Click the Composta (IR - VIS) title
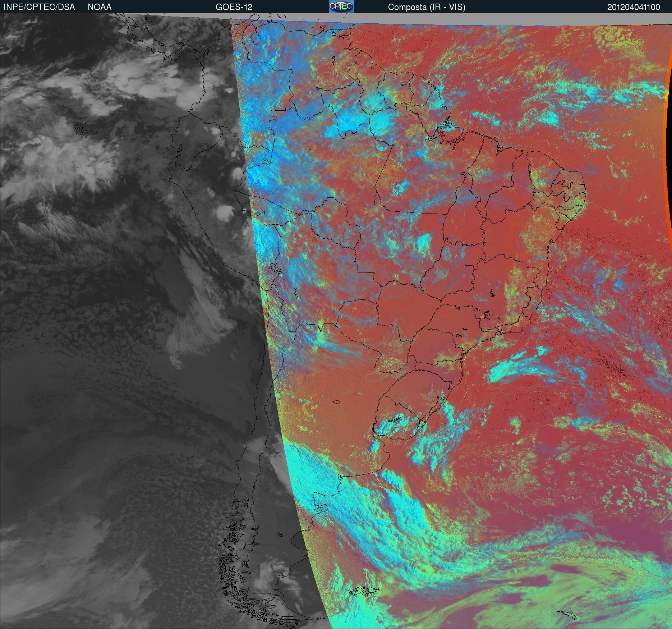Viewport: 672px width, 629px height. click(x=427, y=8)
